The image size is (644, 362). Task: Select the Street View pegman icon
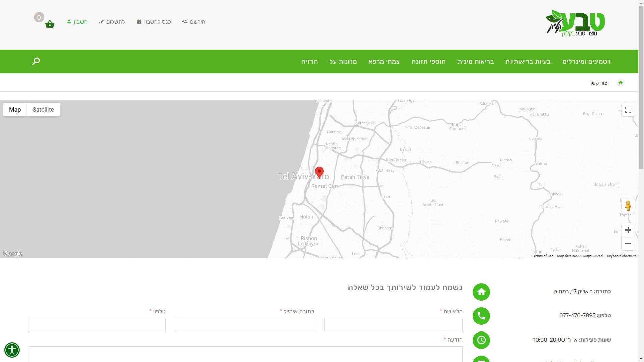628,205
